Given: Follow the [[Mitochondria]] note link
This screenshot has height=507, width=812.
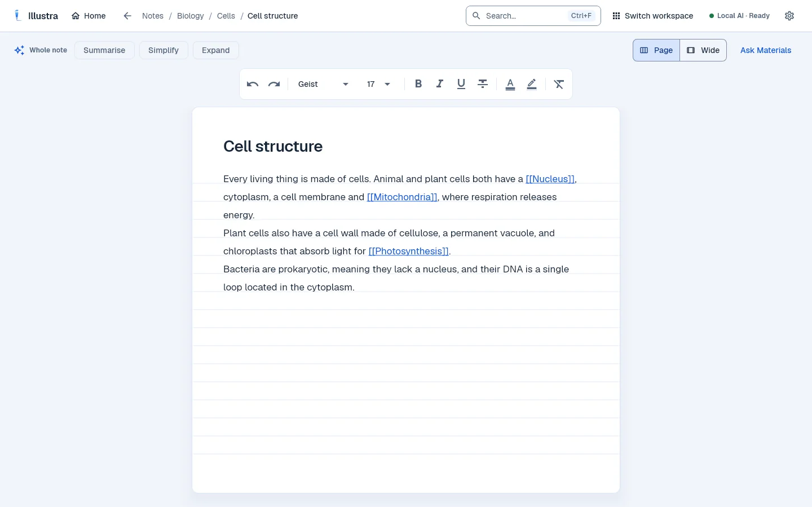Looking at the screenshot, I should [402, 197].
